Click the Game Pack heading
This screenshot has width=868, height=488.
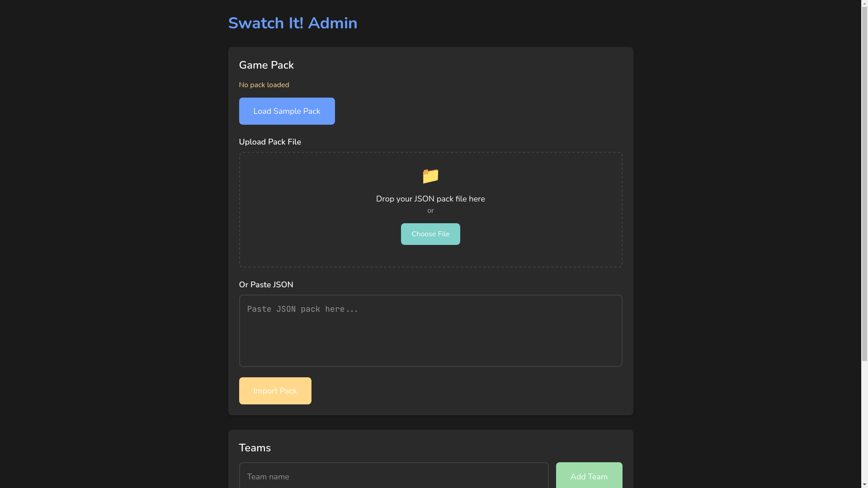click(266, 65)
